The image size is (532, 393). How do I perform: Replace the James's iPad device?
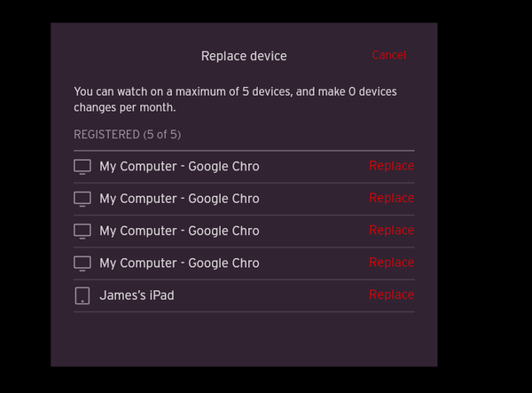[x=392, y=295]
